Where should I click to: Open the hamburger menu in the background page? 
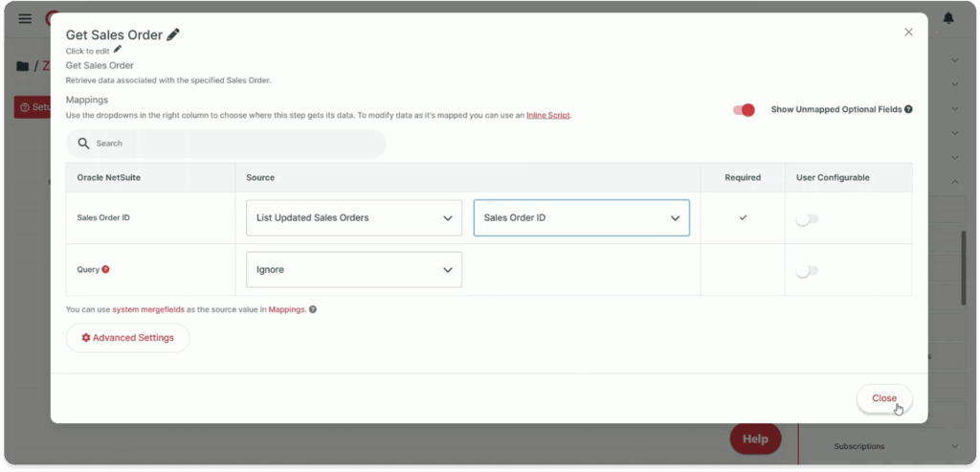click(x=25, y=18)
